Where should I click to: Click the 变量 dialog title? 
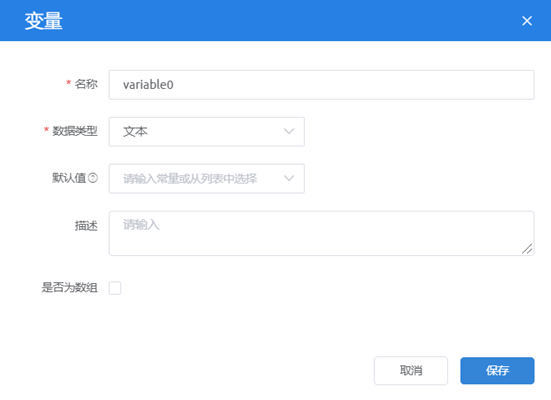click(44, 21)
